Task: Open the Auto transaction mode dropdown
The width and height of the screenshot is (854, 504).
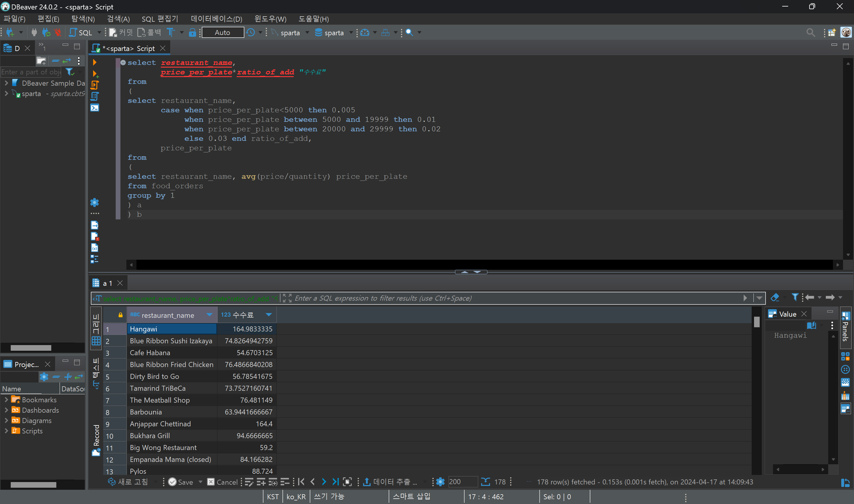Action: click(x=222, y=33)
